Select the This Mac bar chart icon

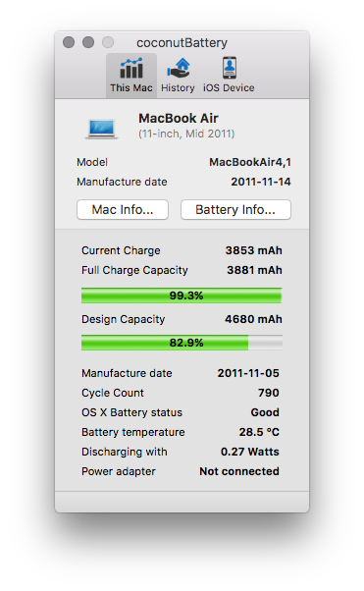click(x=131, y=68)
